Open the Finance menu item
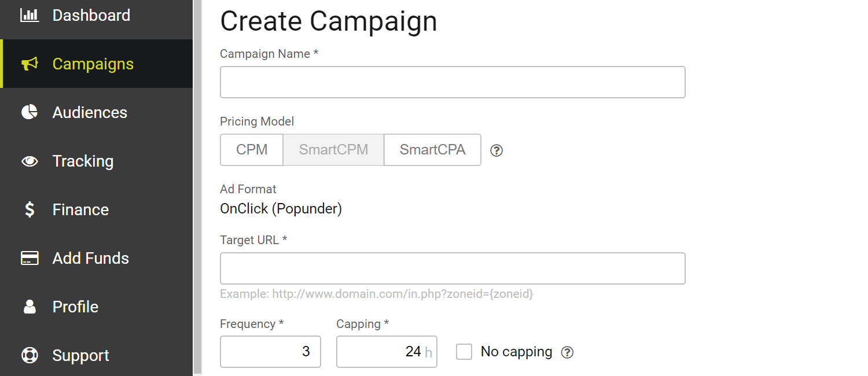Screen dimensions: 868x376 click(80, 209)
